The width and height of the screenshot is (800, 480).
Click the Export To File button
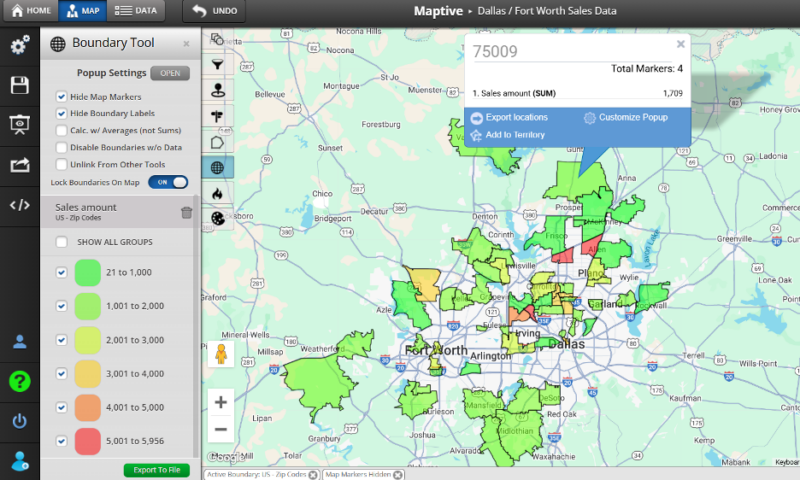coord(157,470)
